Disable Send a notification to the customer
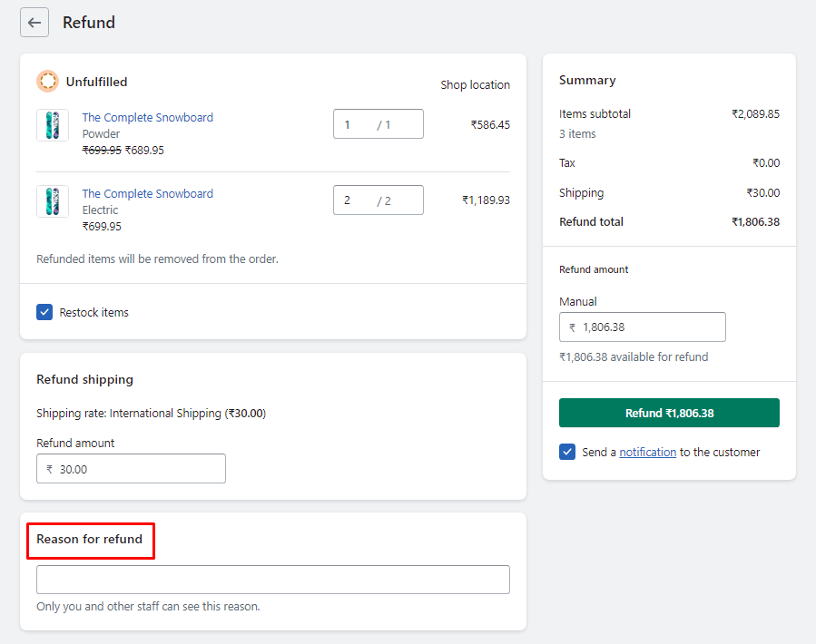This screenshot has width=816, height=644. (x=567, y=452)
